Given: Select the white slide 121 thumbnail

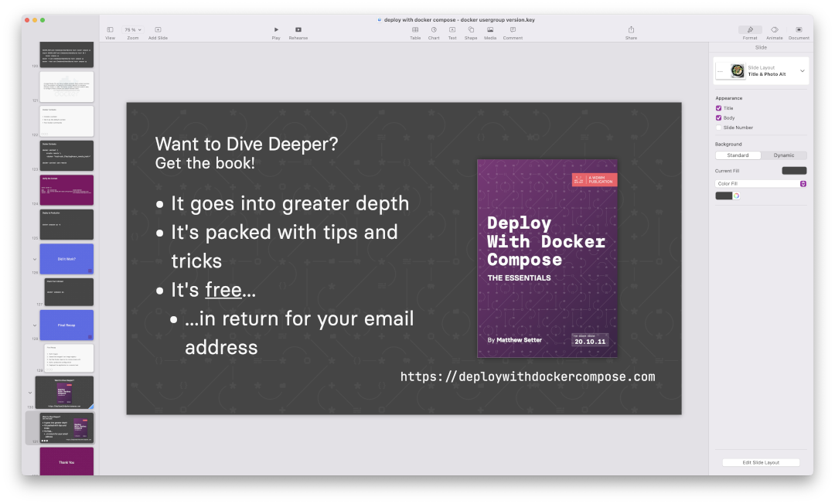Looking at the screenshot, I should coord(66,87).
